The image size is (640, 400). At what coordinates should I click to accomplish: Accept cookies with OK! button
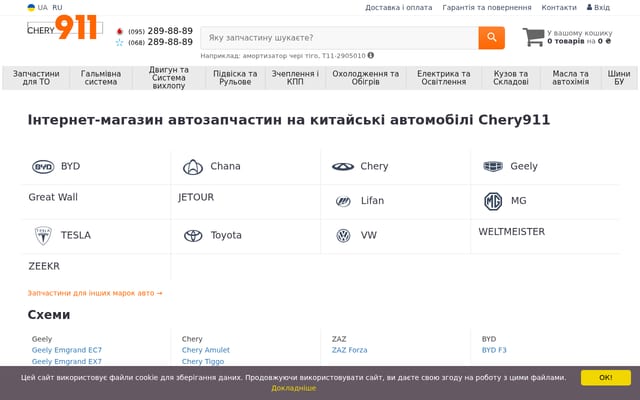[606, 378]
